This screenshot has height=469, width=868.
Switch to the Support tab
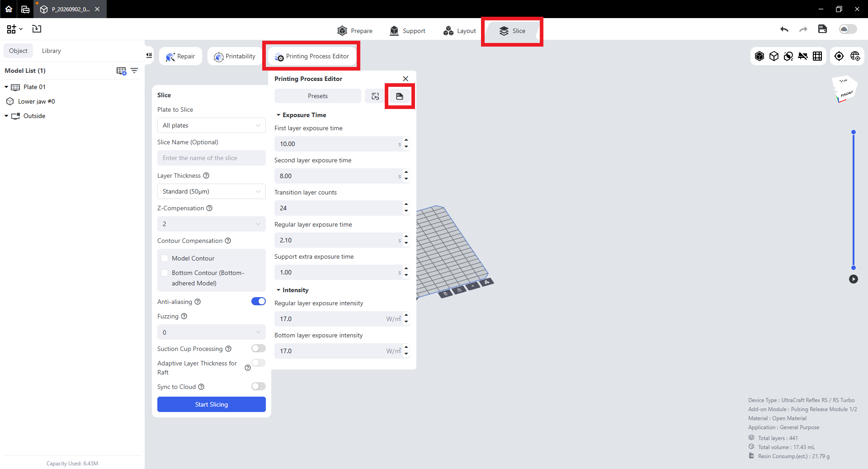pos(407,31)
